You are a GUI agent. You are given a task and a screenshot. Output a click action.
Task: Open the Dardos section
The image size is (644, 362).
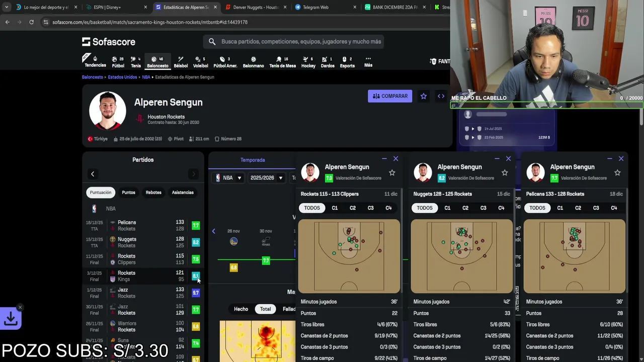click(x=328, y=62)
